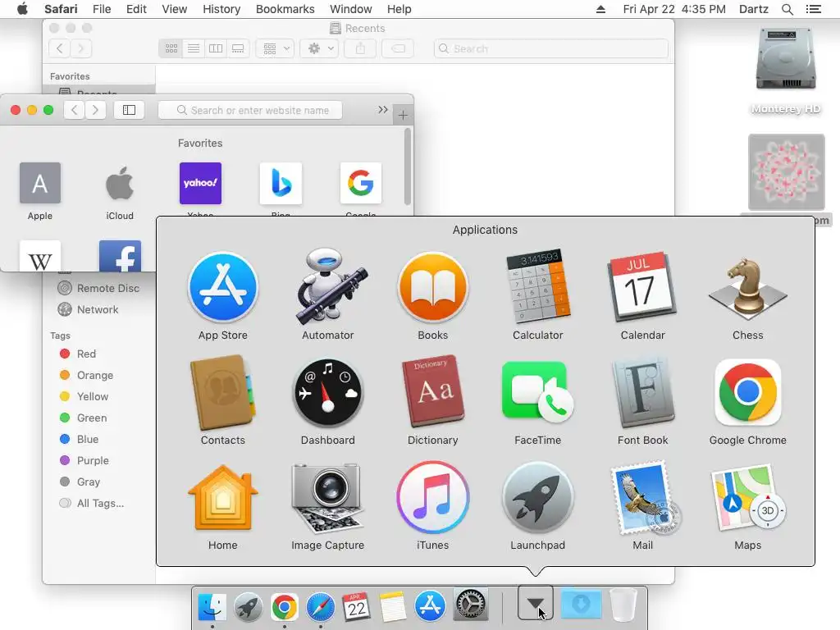Open the Notes icon in the Dock

coord(393,606)
